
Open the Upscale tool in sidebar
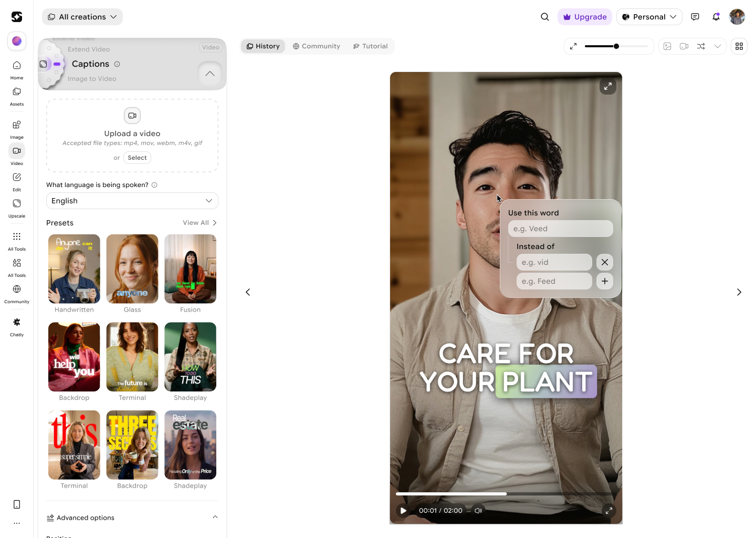click(17, 208)
